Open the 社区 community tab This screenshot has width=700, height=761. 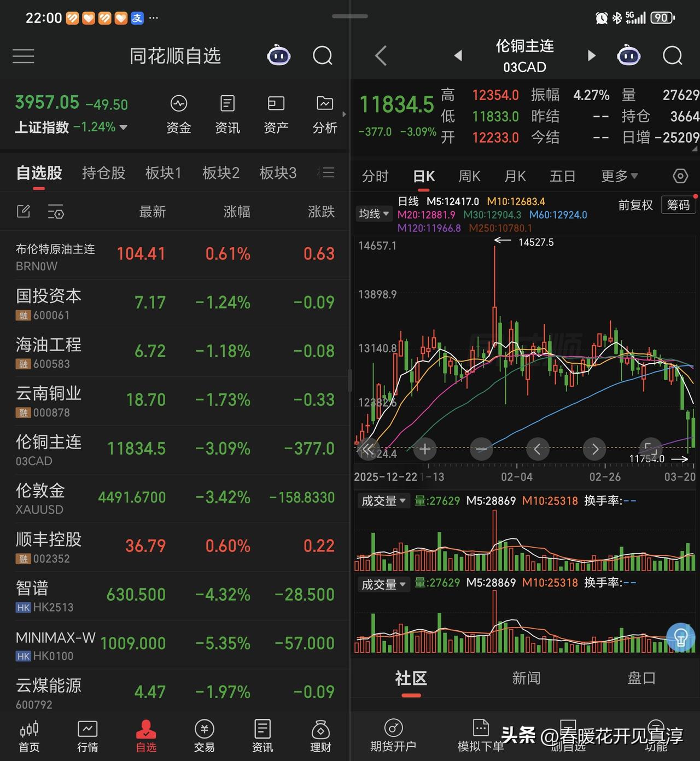pos(411,678)
